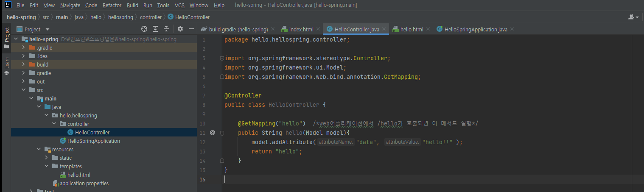Collapse the controller package
Image resolution: width=644 pixels, height=192 pixels.
[x=54, y=124]
